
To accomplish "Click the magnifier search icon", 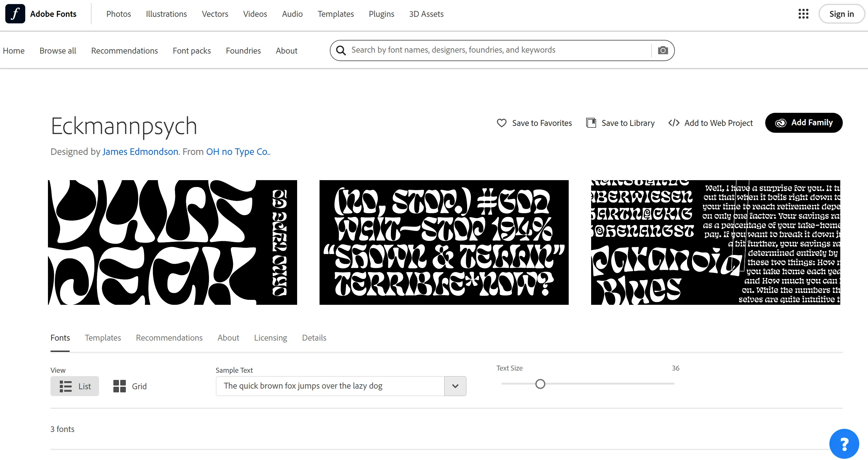I will 341,50.
